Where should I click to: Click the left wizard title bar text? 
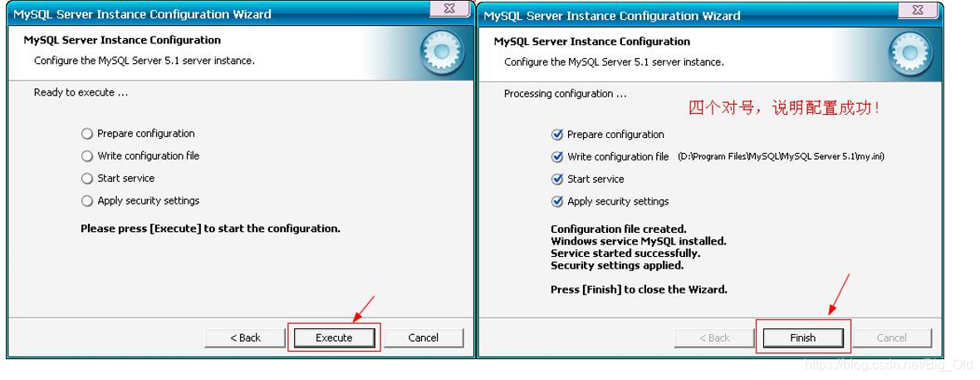[143, 14]
